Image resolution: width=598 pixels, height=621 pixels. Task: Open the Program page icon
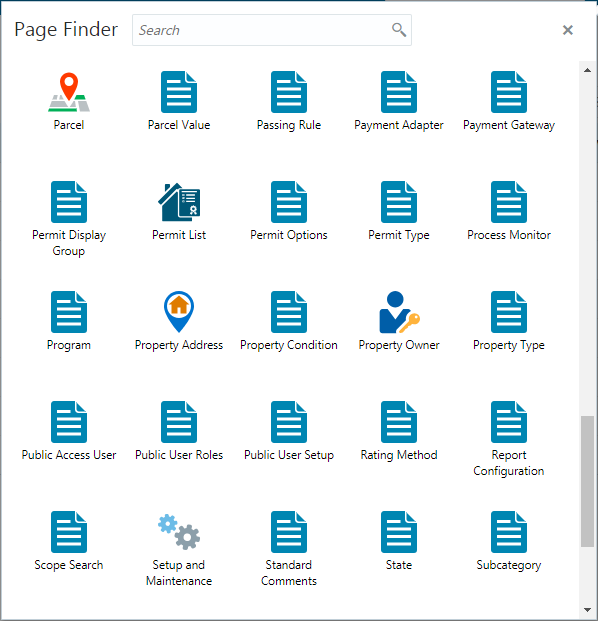69,312
